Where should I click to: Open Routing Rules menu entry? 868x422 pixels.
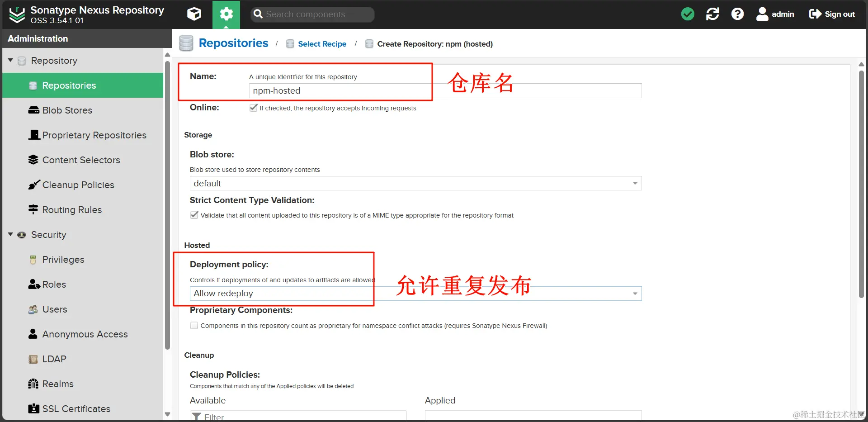point(83,210)
